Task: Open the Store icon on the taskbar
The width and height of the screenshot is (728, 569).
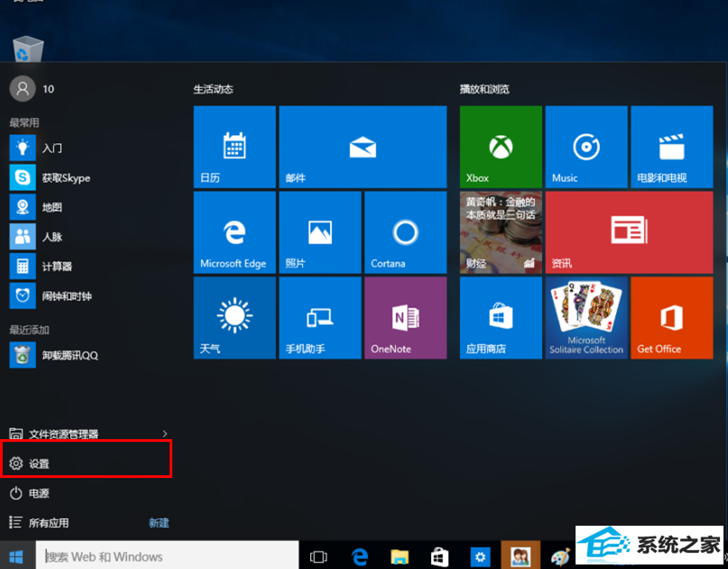Action: [439, 556]
